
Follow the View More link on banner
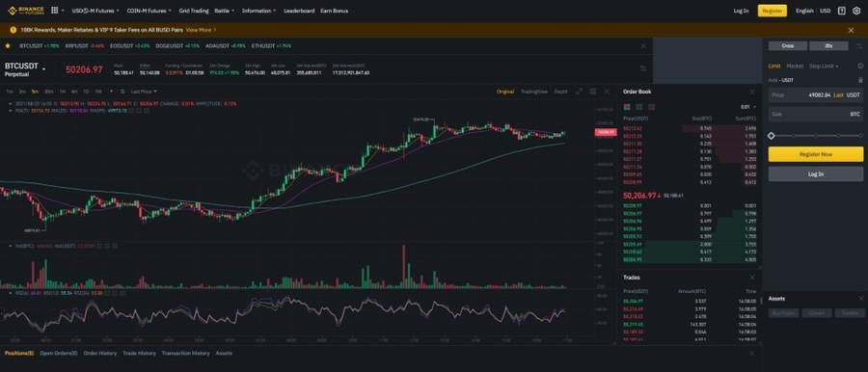click(201, 30)
